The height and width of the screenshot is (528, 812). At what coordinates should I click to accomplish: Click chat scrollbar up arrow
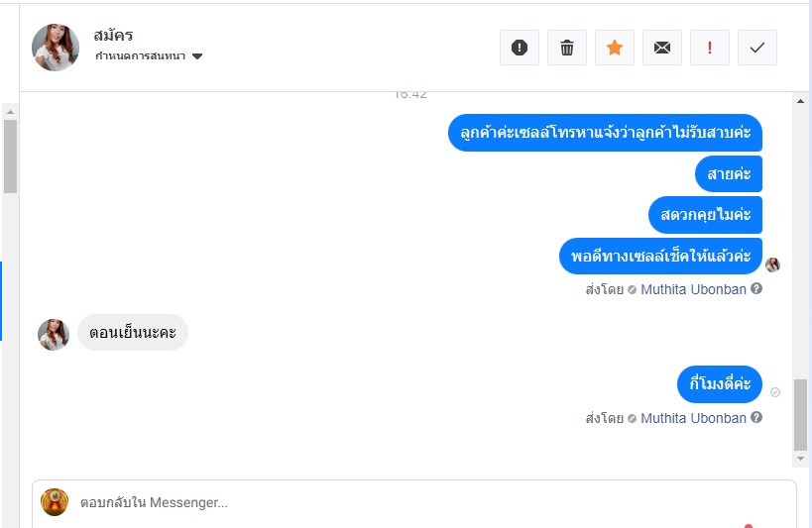[x=801, y=101]
